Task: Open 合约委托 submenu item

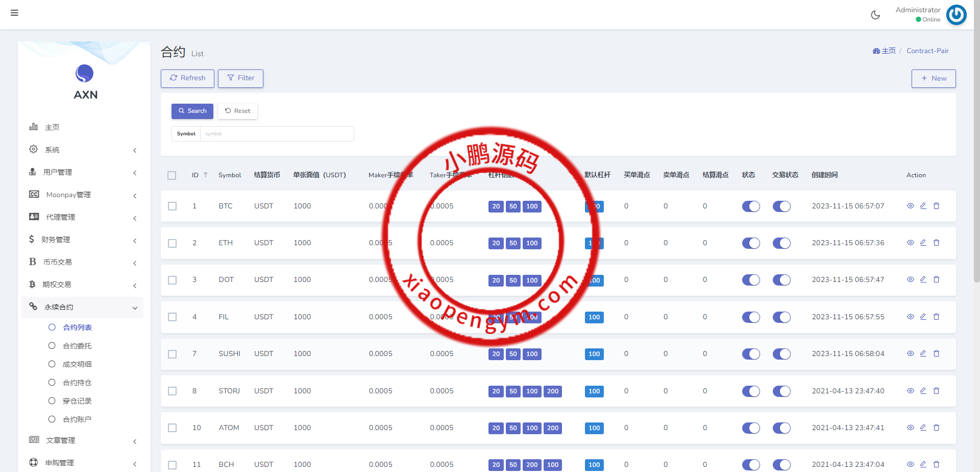Action: (x=77, y=346)
